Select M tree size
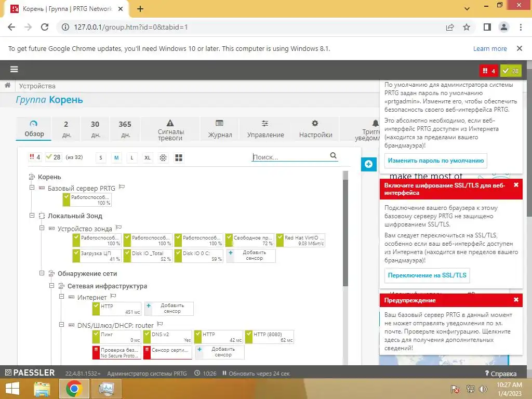 tap(116, 158)
